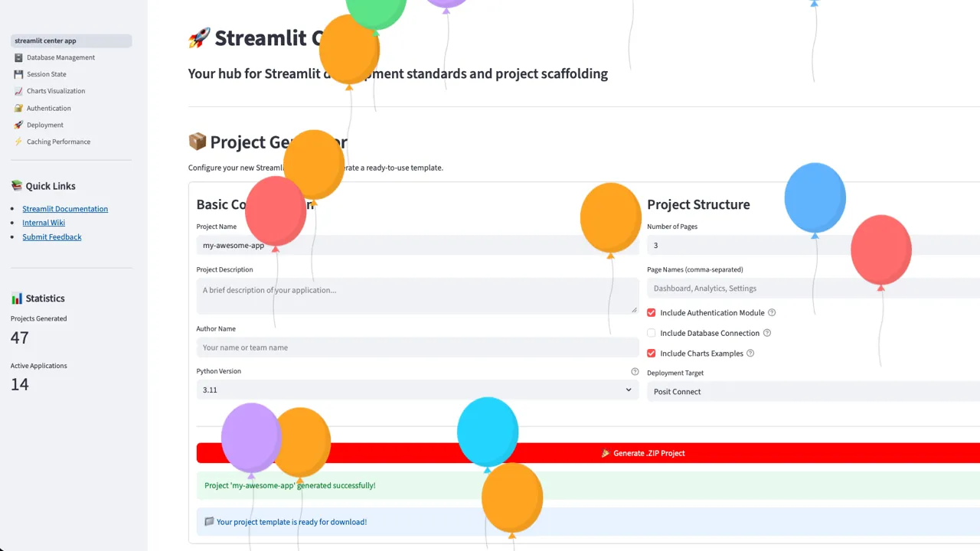Open the Session State page icon
Screen dimensions: 980x551
click(17, 74)
